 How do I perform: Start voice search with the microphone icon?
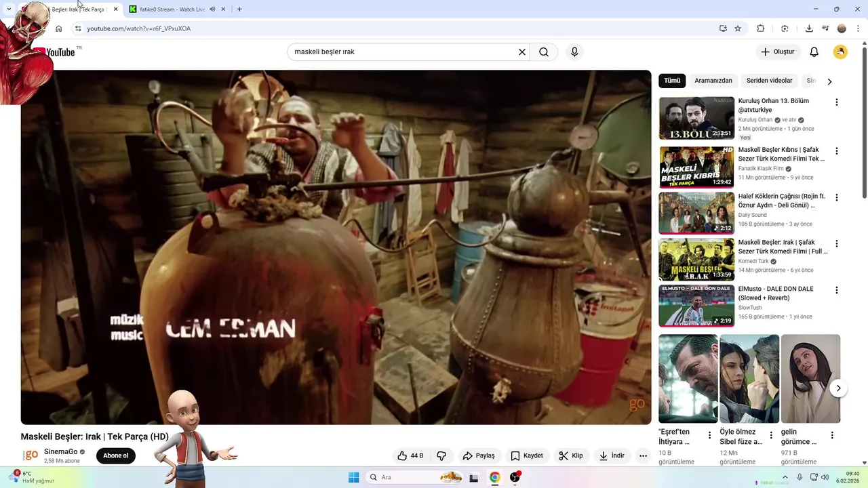click(574, 52)
